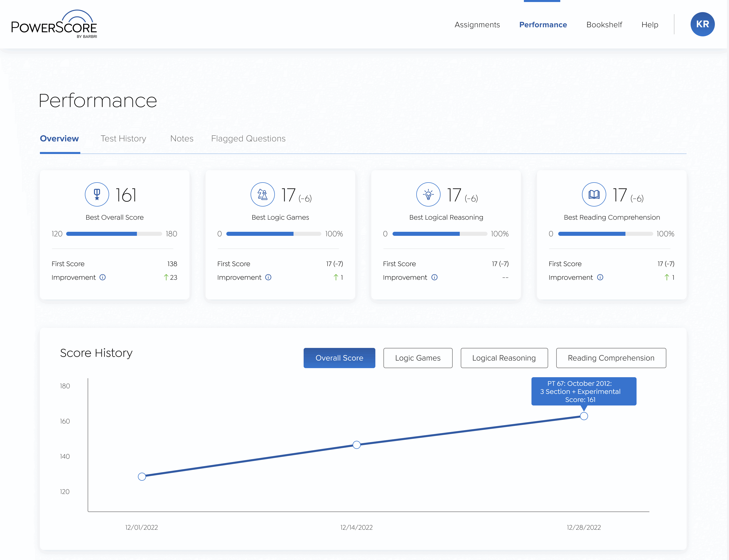Switch to the Notes tab
This screenshot has width=729, height=560.
coord(182,139)
